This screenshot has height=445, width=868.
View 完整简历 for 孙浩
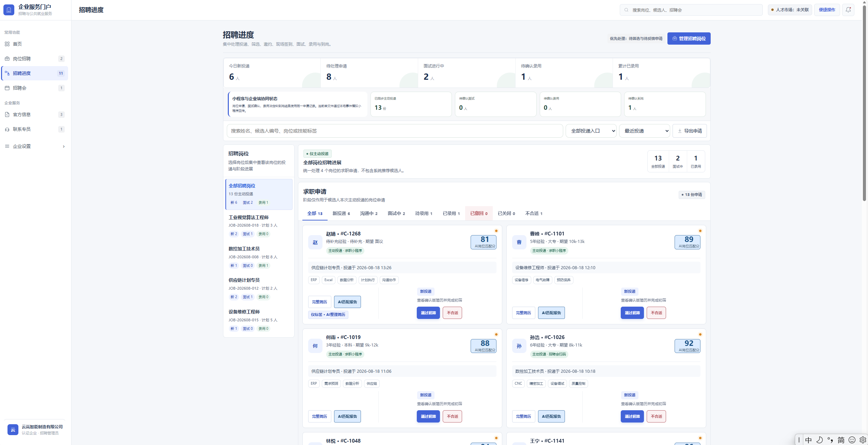523,416
